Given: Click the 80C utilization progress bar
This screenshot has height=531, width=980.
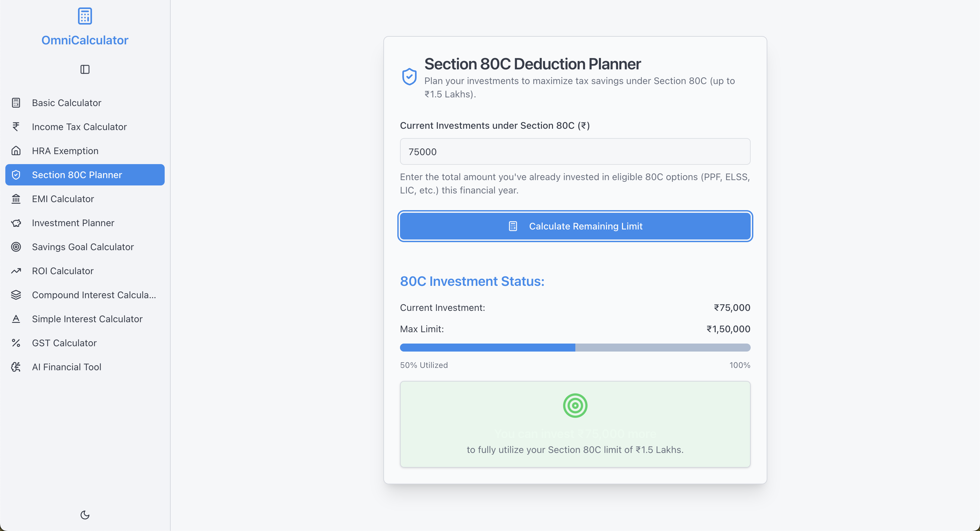Looking at the screenshot, I should (575, 347).
